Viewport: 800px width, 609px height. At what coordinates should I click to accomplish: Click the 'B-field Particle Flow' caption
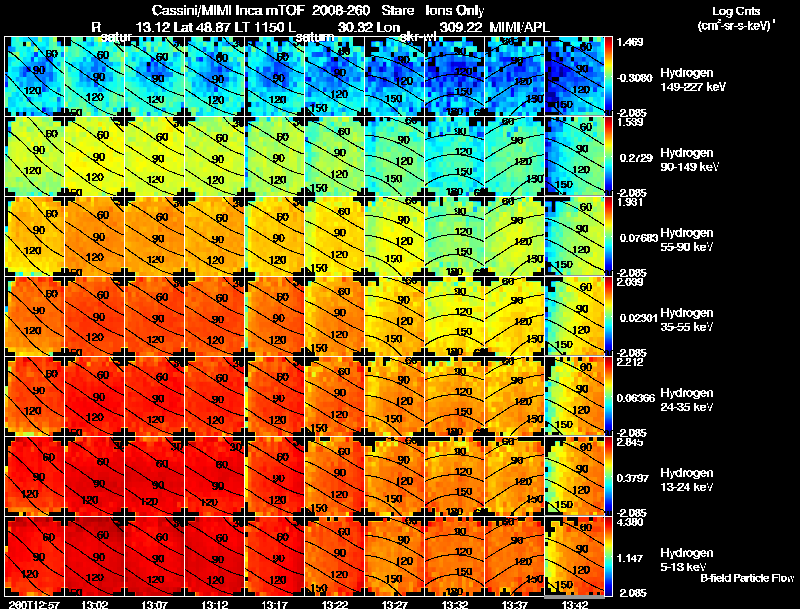747,578
